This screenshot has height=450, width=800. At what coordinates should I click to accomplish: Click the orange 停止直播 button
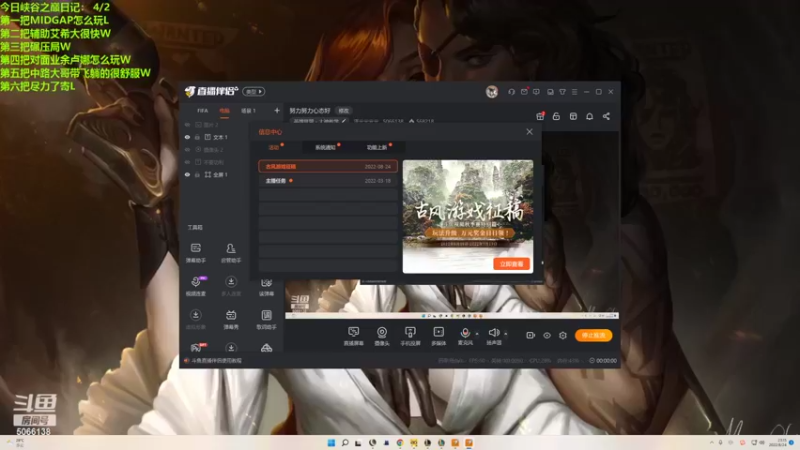click(593, 335)
